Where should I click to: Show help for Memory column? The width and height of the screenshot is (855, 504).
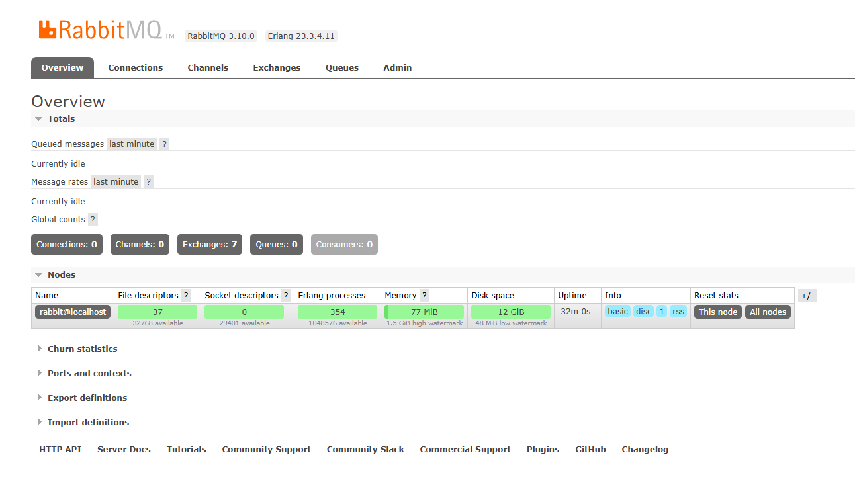coord(424,295)
